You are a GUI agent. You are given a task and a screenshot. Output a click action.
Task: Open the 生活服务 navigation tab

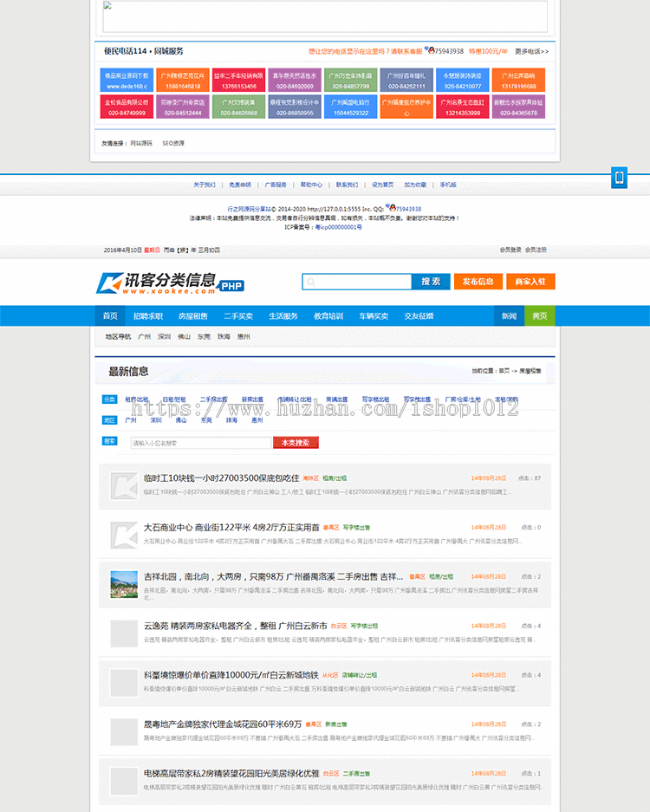pos(283,316)
